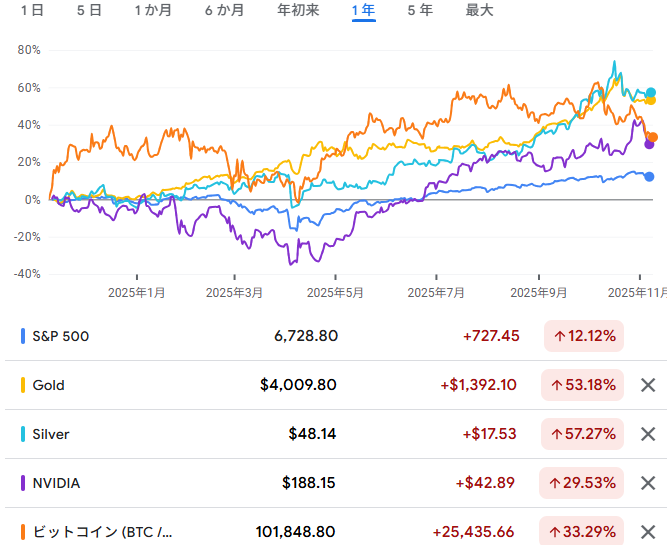This screenshot has width=667, height=545.
Task: Click the NVIDIA purple endpoint dot
Action: click(649, 144)
